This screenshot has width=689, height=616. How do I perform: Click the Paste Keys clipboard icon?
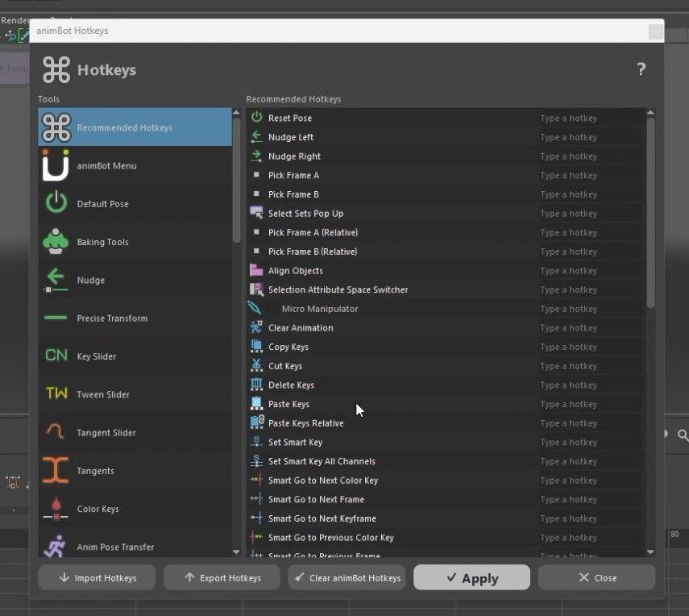tap(256, 403)
